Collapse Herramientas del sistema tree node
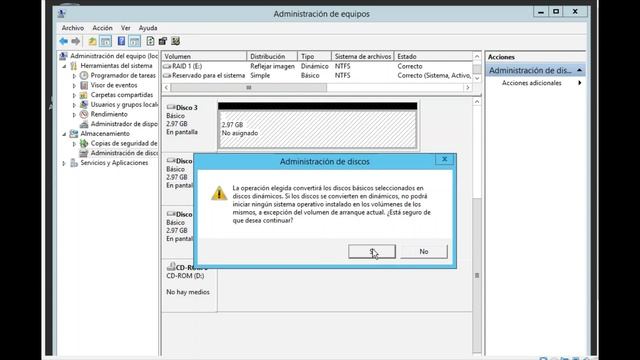Image resolution: width=640 pixels, height=360 pixels. 64,66
